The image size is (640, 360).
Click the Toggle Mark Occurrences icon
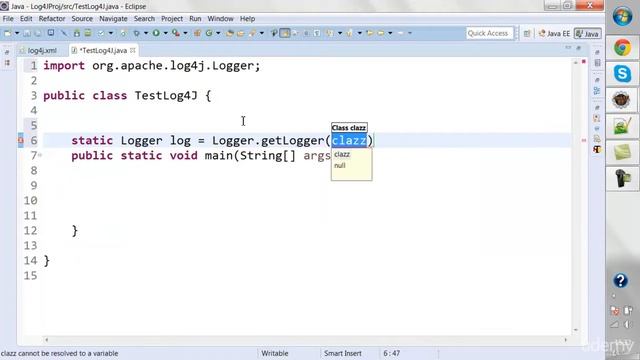click(x=285, y=33)
